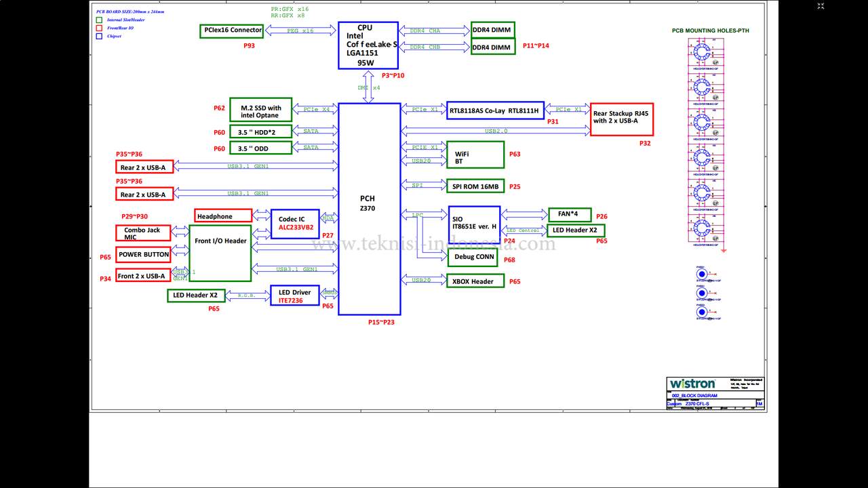Click the WiFi BT block
The image size is (868, 488).
[x=475, y=155]
